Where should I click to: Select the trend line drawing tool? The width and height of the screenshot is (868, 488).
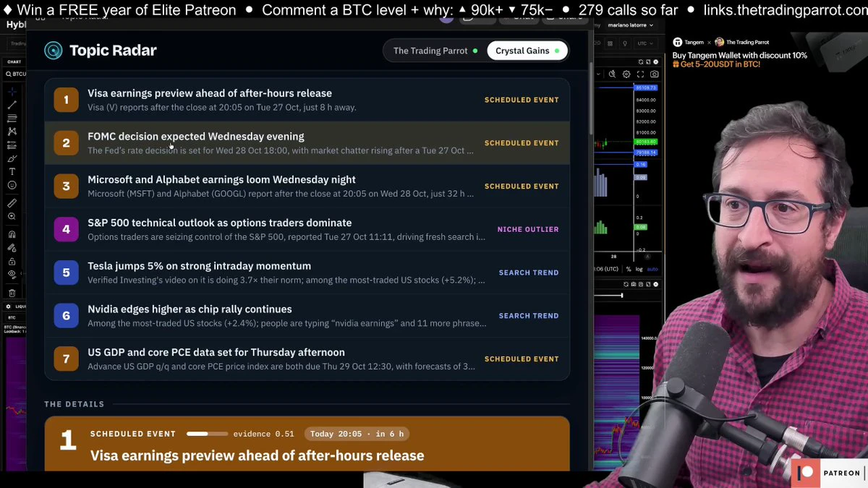tap(12, 105)
